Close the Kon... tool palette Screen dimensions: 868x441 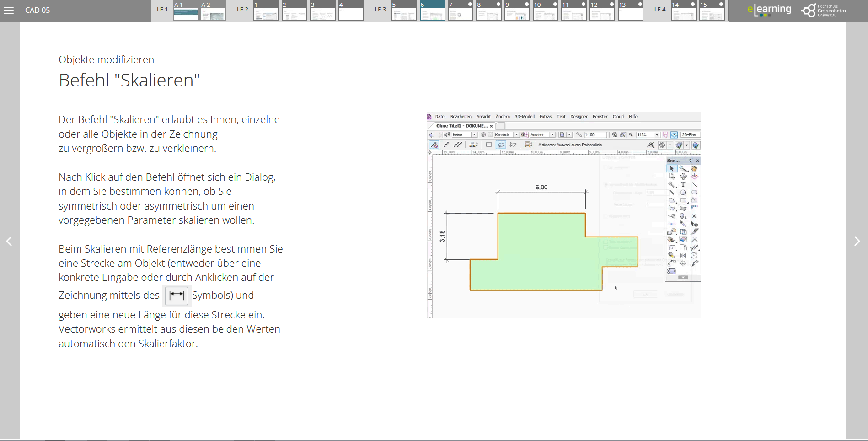[697, 161]
